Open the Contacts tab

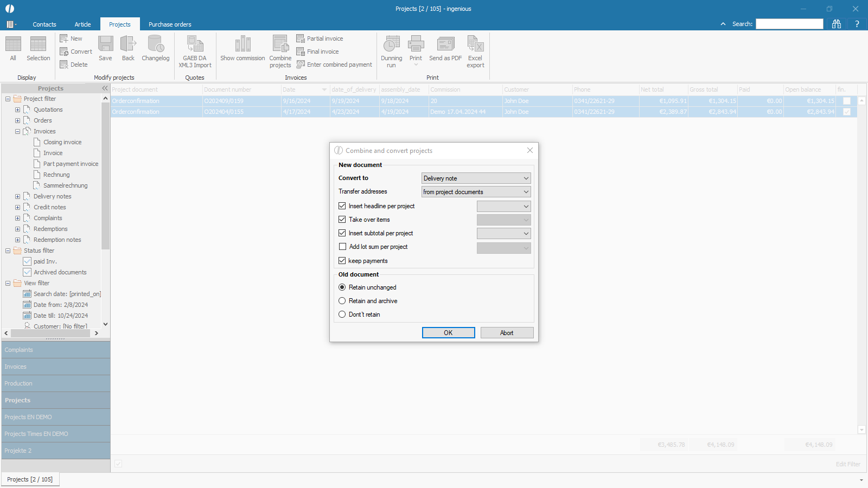click(44, 24)
